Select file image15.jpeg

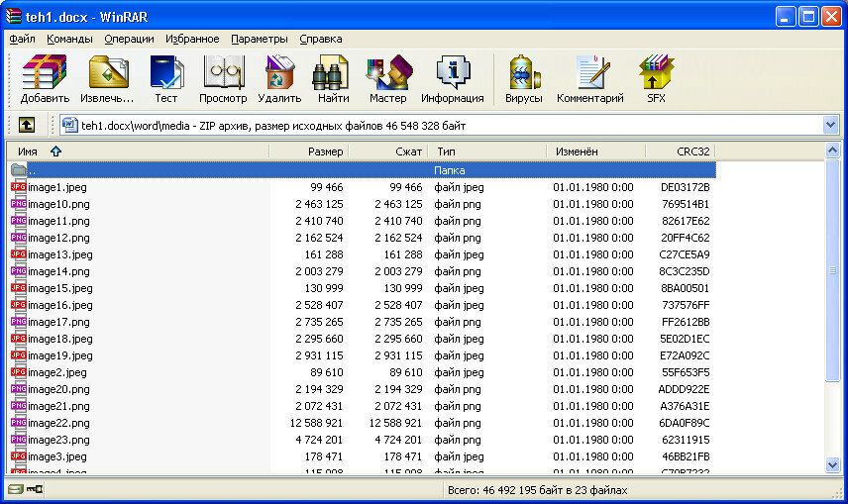tap(60, 288)
